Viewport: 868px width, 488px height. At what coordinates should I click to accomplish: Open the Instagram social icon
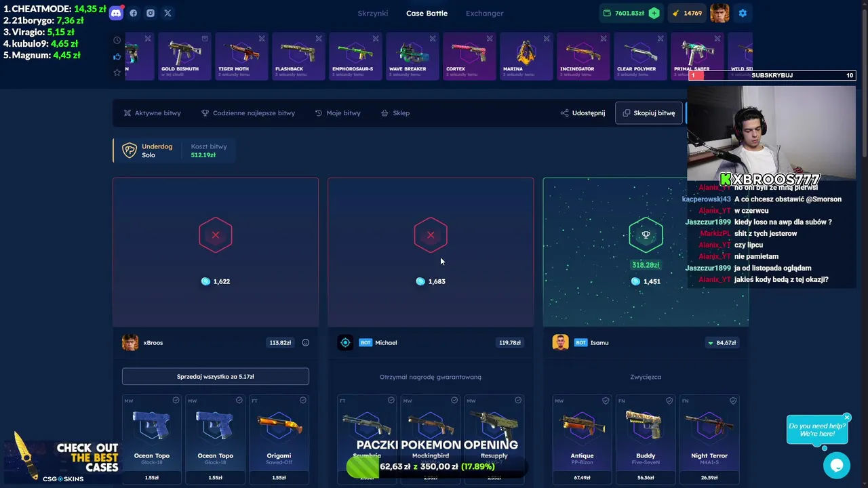151,13
